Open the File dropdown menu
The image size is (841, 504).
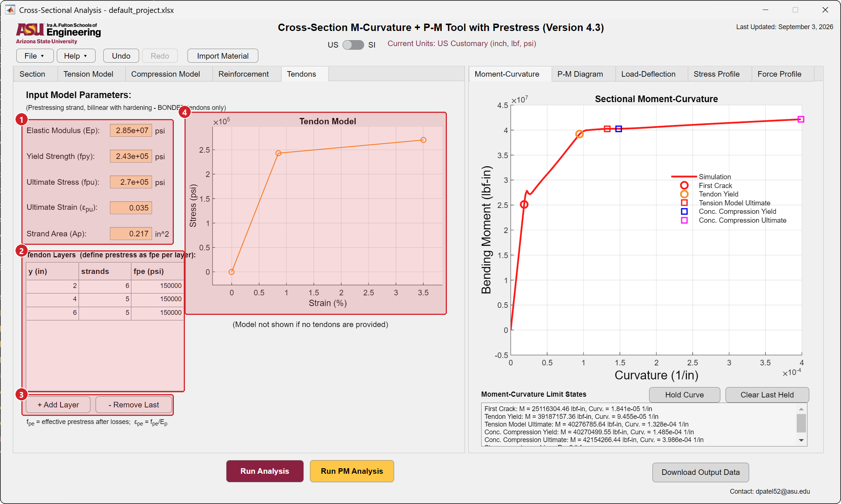coord(35,56)
